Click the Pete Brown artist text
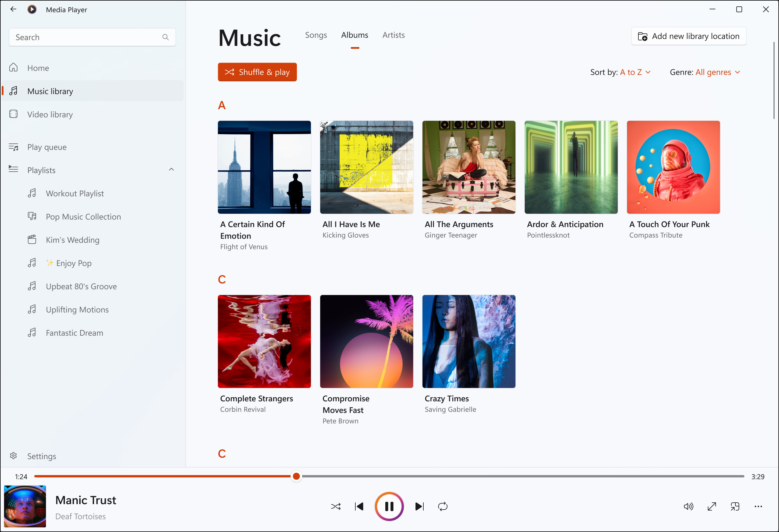 pyautogui.click(x=340, y=421)
